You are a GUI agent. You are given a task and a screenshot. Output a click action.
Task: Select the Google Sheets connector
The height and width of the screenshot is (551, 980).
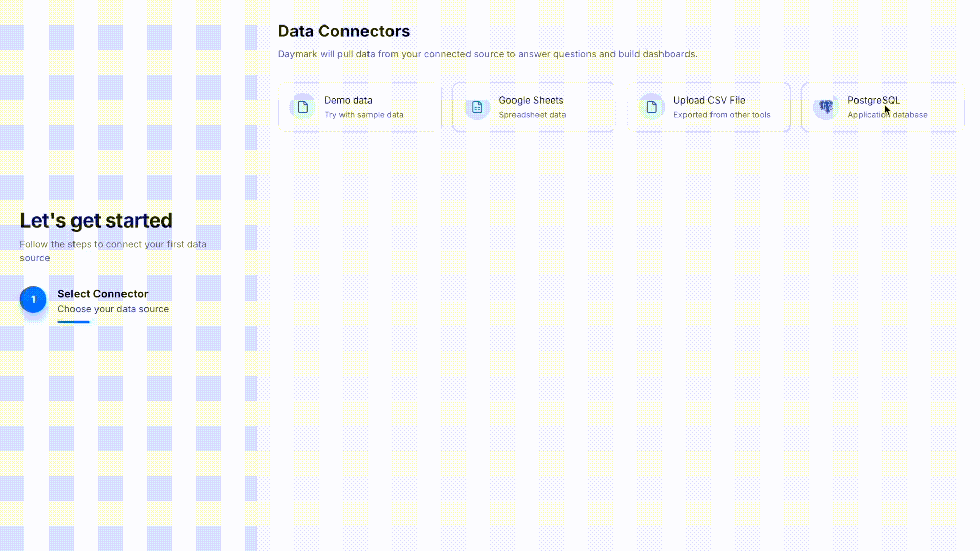(534, 107)
